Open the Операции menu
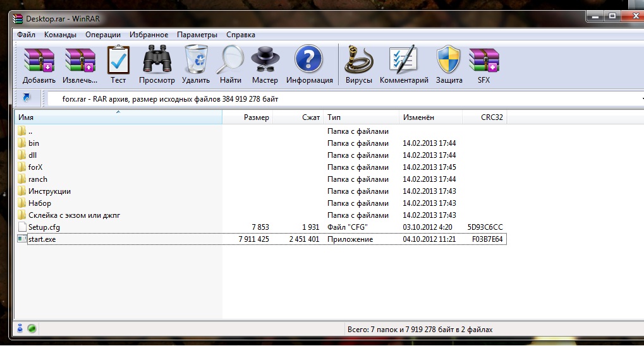The image size is (644, 346). click(103, 35)
